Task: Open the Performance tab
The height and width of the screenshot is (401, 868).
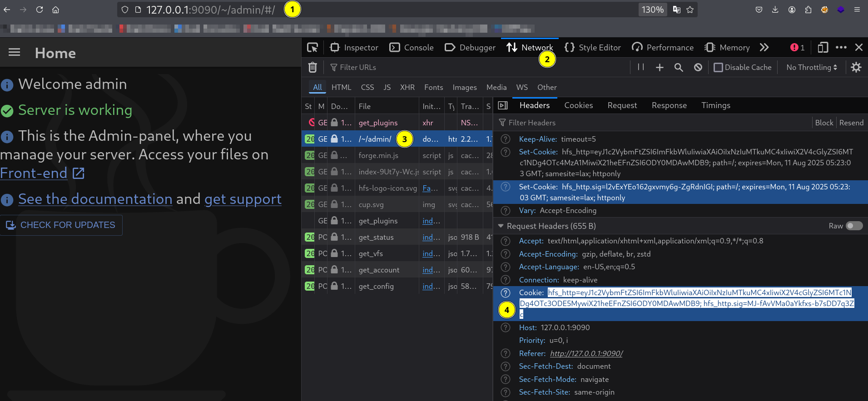Action: pos(663,47)
